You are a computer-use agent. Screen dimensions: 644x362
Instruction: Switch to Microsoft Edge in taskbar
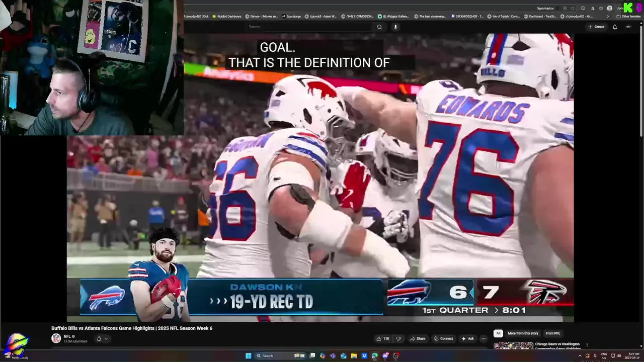click(x=375, y=355)
